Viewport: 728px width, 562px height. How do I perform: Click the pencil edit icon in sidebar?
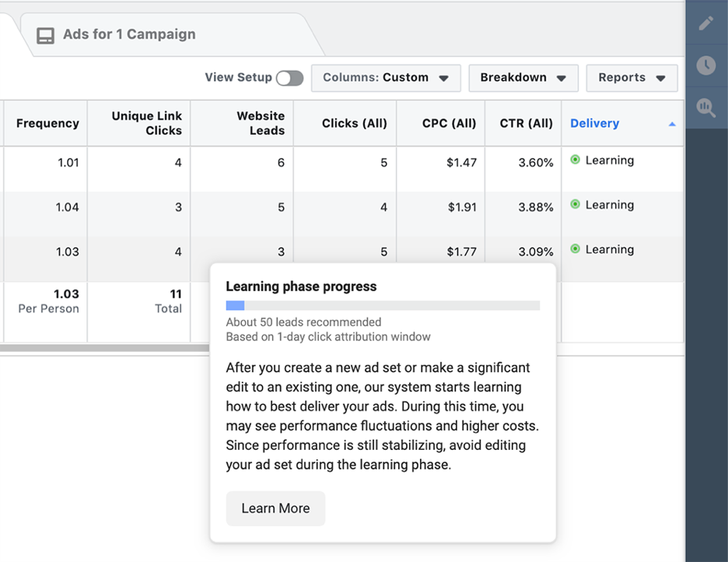coord(705,23)
